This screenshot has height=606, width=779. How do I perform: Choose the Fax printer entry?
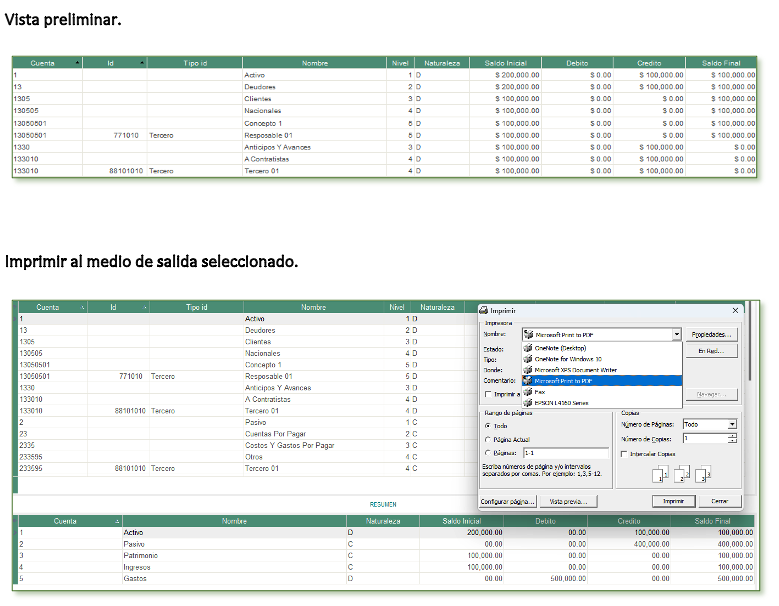tap(541, 392)
